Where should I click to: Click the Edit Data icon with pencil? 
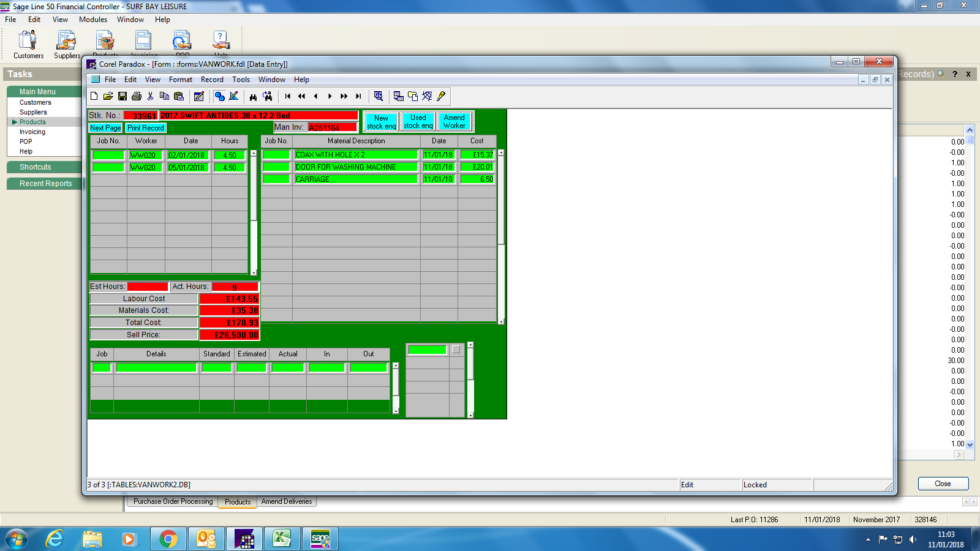(199, 96)
